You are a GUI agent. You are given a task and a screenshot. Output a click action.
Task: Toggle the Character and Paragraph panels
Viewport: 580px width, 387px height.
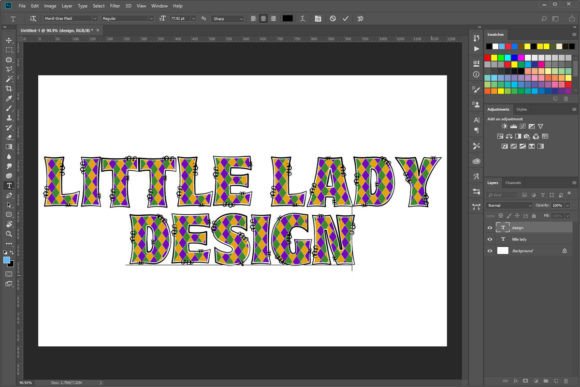[x=318, y=18]
